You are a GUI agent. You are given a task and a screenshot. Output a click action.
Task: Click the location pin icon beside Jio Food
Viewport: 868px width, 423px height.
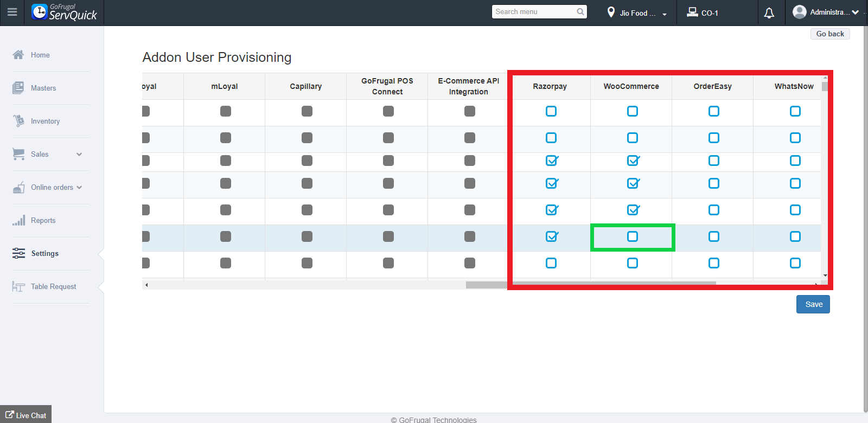pos(611,12)
